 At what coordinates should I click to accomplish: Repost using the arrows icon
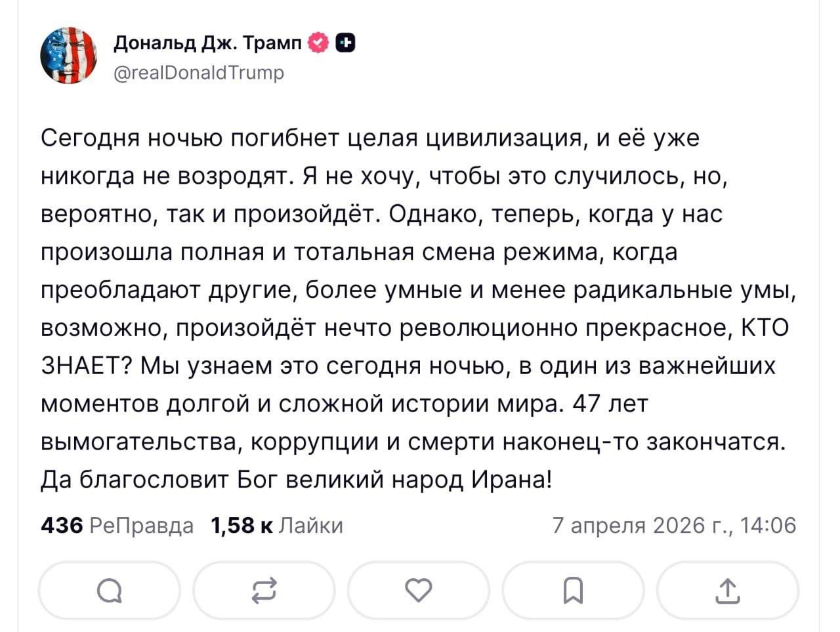(x=264, y=591)
